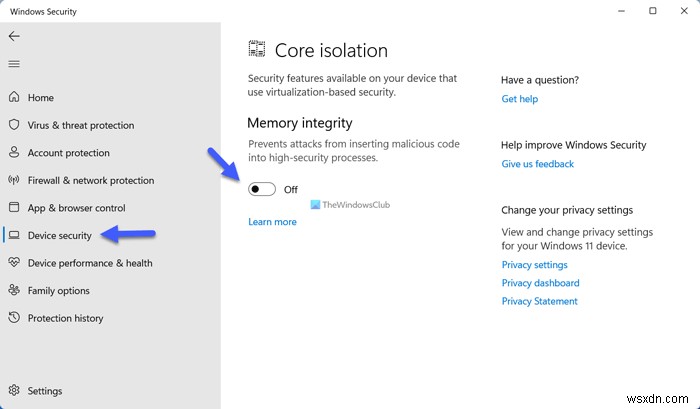Screen dimensions: 700x409
Task: Click the Home house icon
Action: (x=14, y=98)
